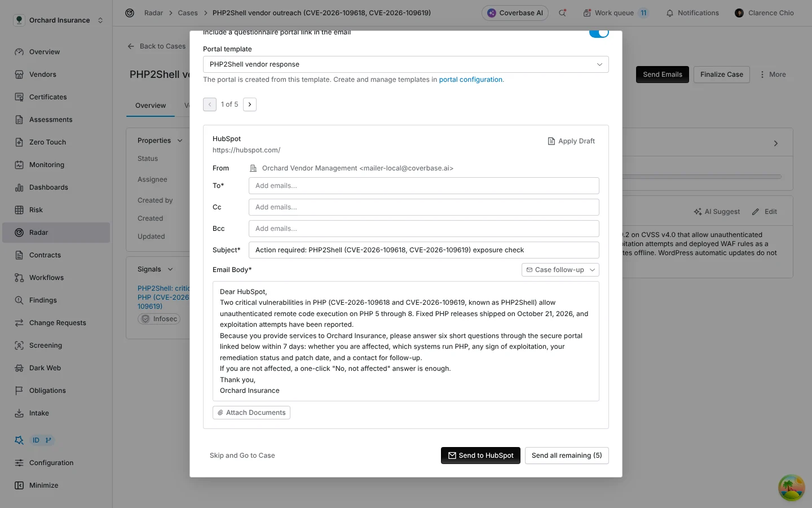Edit the Subject line field
Viewport: 812px width, 508px height.
click(x=424, y=250)
